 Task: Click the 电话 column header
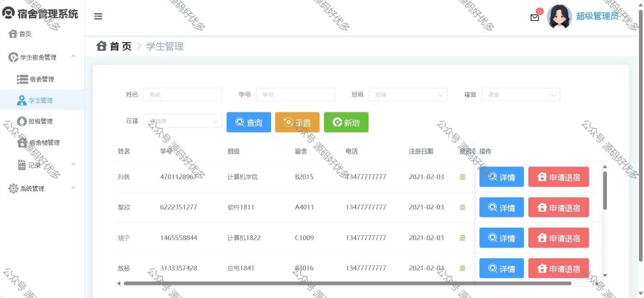[x=352, y=151]
